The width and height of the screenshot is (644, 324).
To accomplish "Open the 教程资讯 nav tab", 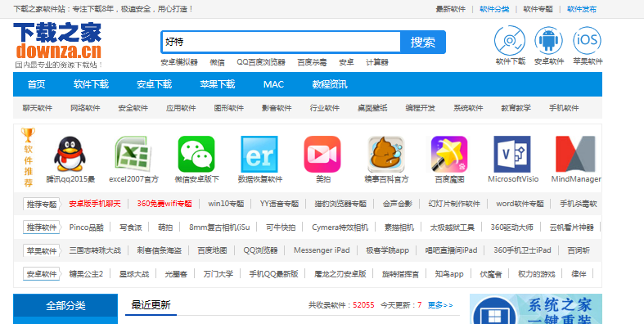I will (330, 84).
